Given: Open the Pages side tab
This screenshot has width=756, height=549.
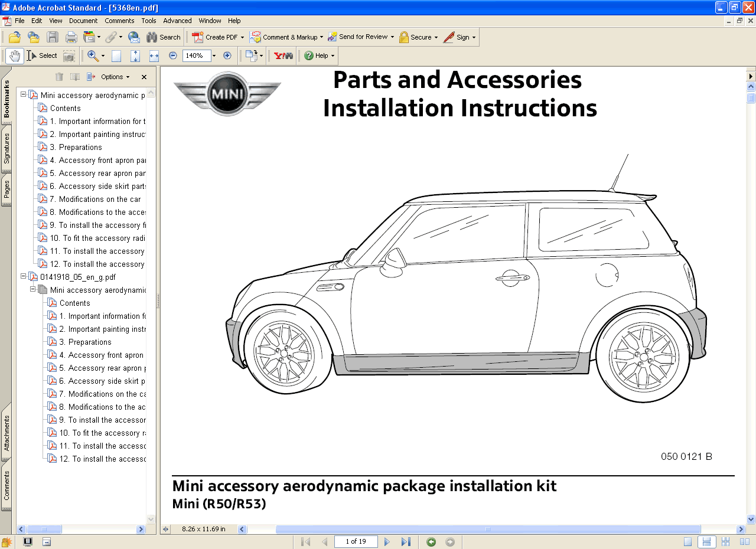Looking at the screenshot, I should [x=6, y=189].
